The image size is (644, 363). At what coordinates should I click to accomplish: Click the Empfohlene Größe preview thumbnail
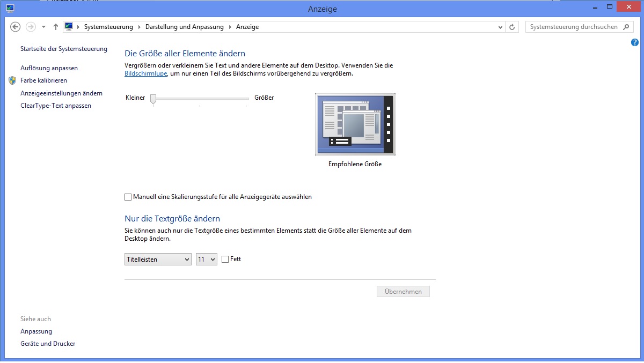(x=355, y=124)
